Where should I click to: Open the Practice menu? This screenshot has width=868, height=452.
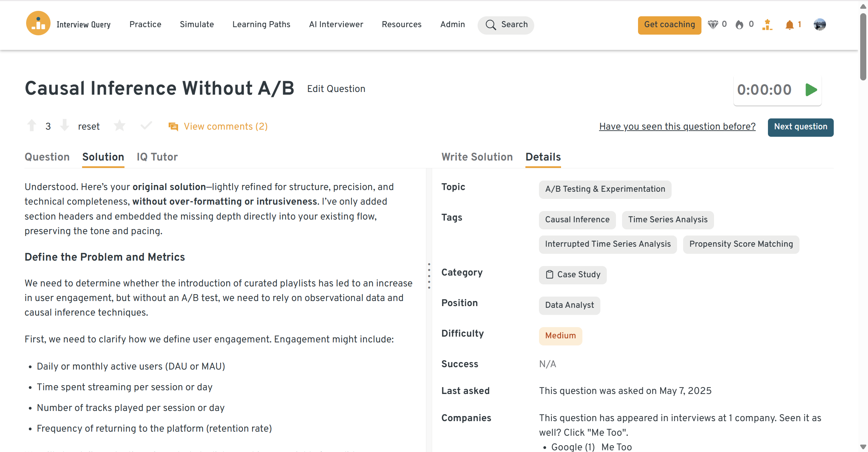[145, 24]
